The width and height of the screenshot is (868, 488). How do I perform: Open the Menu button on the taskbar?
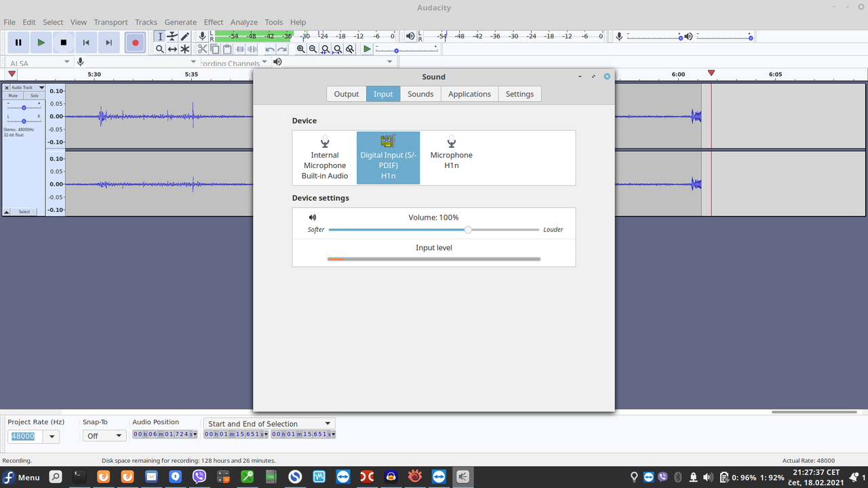click(21, 477)
